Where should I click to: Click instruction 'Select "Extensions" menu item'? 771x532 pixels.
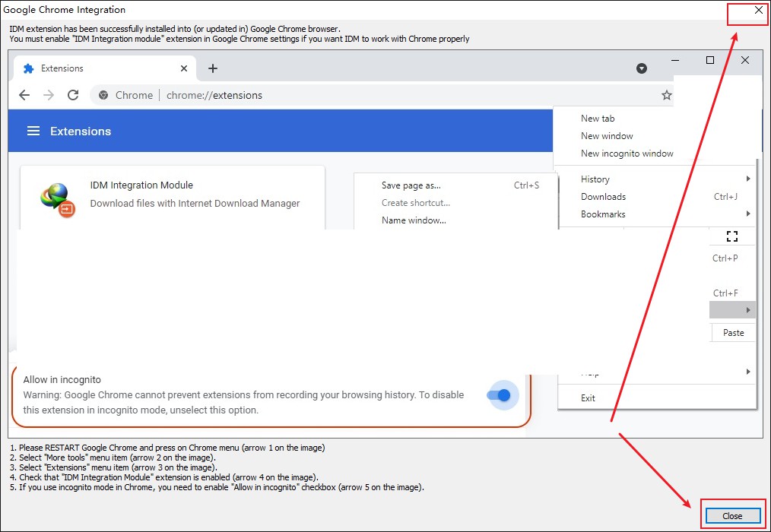[x=113, y=467]
